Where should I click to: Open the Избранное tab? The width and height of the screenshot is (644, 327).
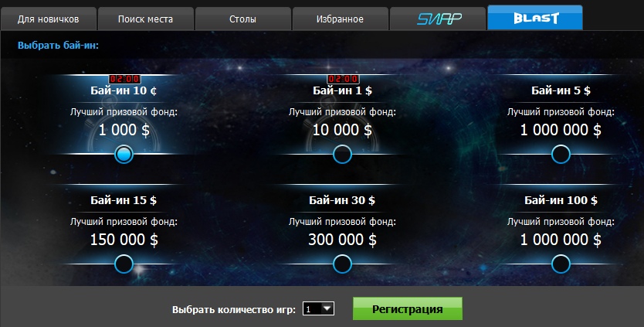[340, 19]
